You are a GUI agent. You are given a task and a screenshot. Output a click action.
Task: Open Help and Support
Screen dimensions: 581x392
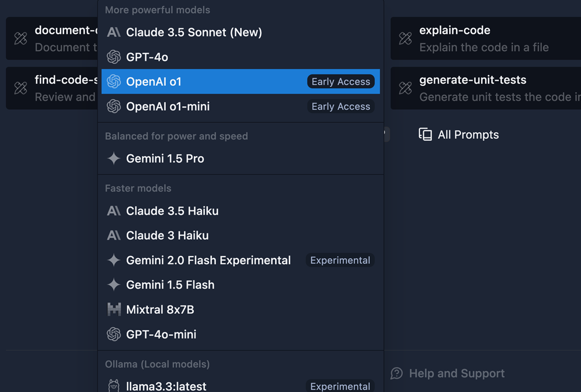456,373
